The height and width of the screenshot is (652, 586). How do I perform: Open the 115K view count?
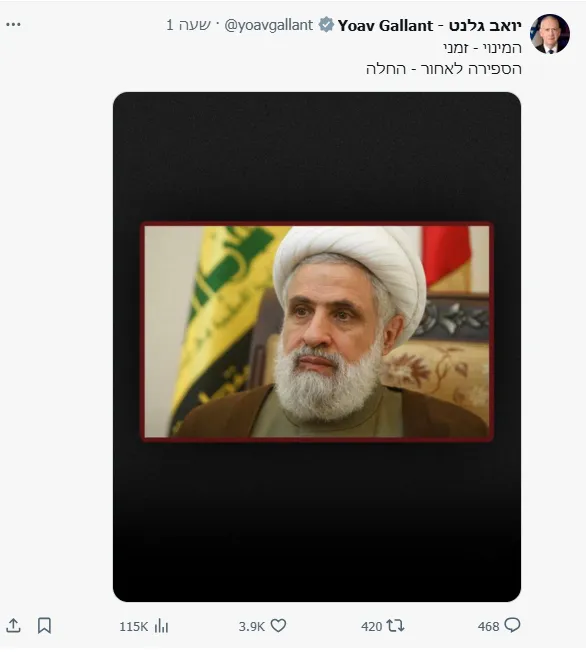(134, 627)
